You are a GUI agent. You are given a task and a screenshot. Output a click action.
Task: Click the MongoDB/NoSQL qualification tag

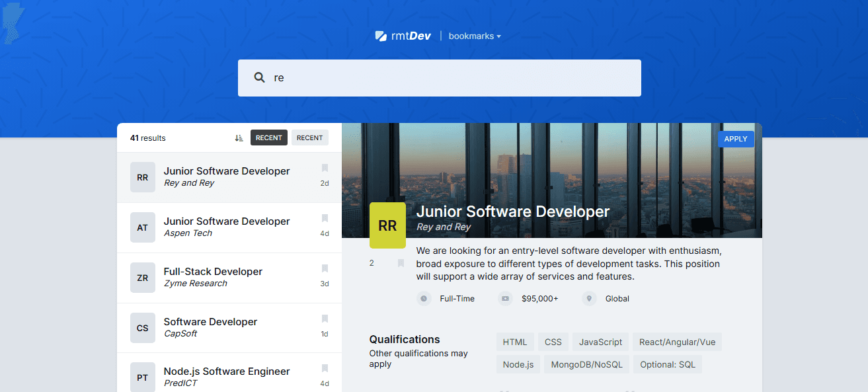pyautogui.click(x=587, y=364)
